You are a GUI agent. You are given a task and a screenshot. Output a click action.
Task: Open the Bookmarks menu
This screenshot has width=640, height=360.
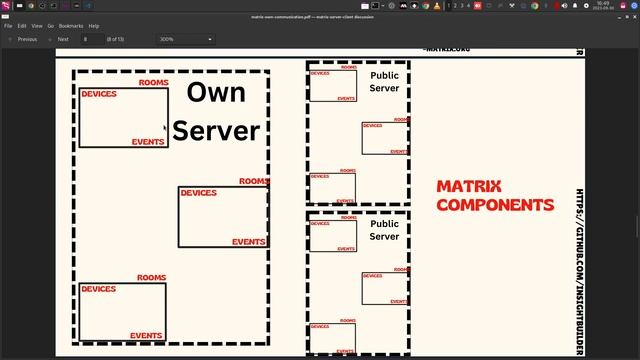[x=71, y=26]
